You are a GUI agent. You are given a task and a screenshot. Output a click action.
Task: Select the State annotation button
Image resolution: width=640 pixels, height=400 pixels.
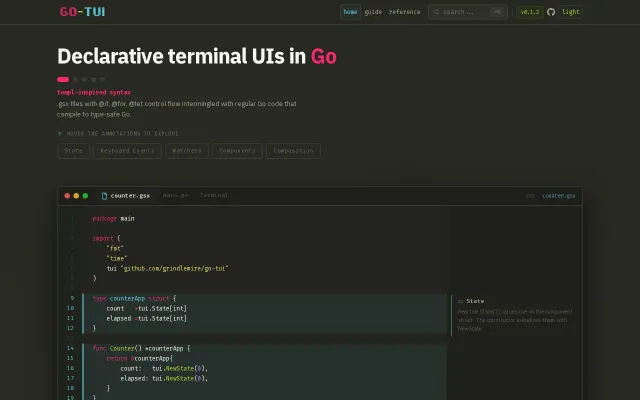[73, 151]
